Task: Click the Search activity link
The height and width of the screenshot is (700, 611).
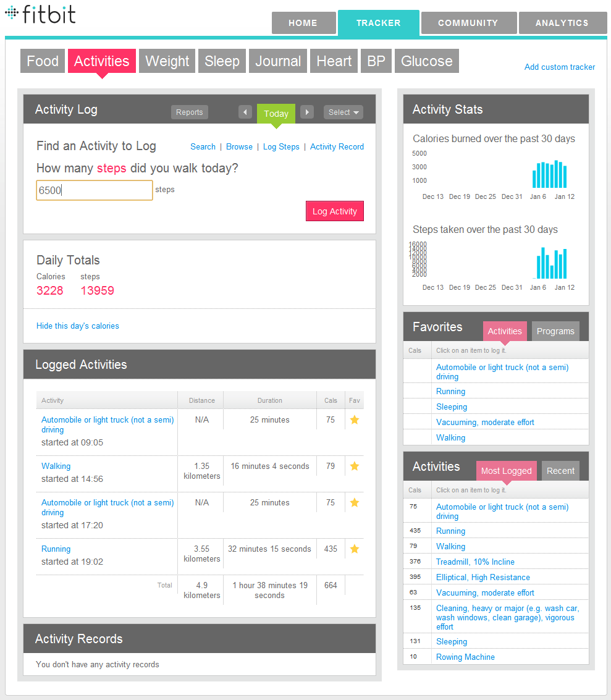Action: (x=203, y=146)
